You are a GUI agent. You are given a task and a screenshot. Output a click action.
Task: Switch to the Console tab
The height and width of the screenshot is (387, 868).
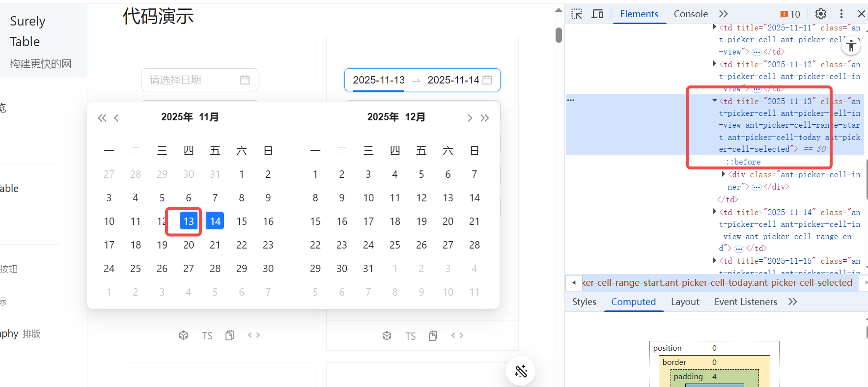pos(690,14)
